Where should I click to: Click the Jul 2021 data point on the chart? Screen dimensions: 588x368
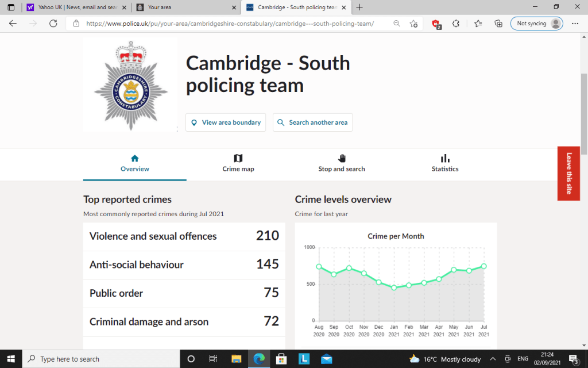point(483,266)
